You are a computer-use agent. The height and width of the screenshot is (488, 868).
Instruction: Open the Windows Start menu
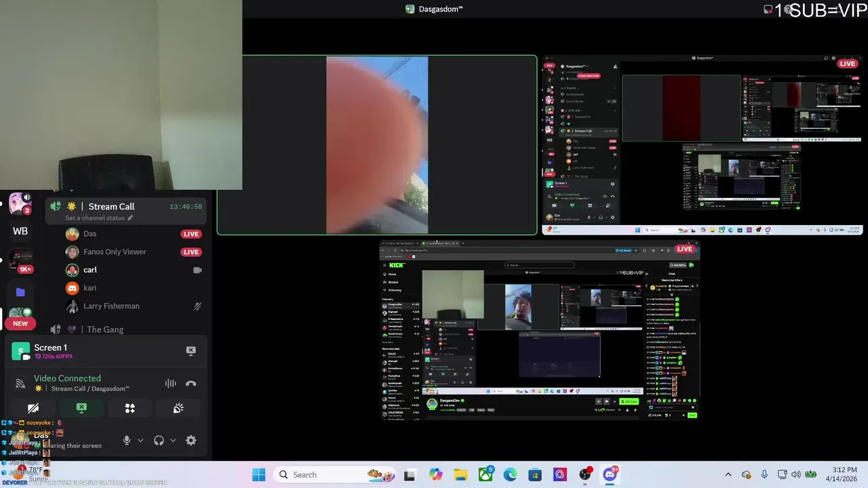(259, 474)
